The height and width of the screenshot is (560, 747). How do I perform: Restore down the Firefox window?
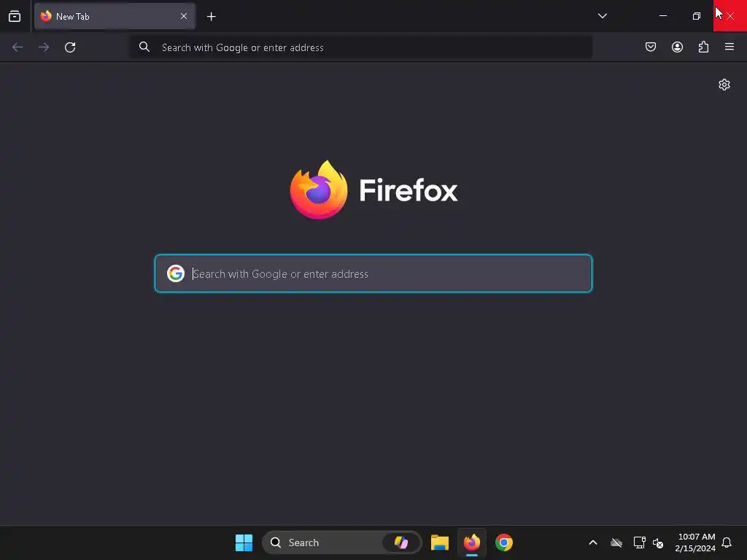coord(697,16)
